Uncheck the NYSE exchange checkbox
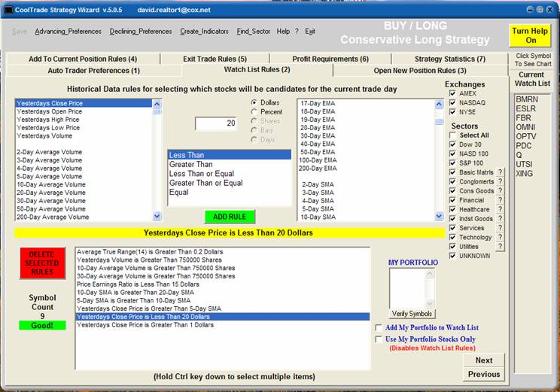The width and height of the screenshot is (560, 392). coord(452,112)
